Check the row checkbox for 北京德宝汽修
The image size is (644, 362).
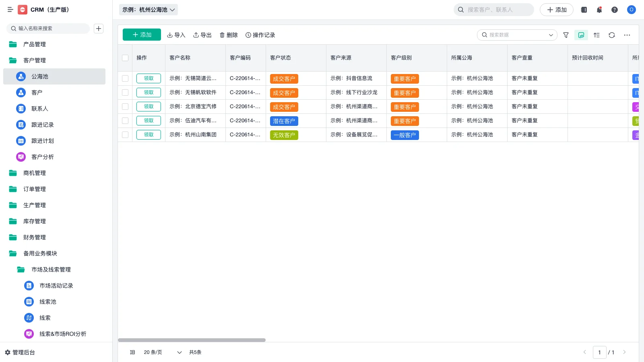(x=125, y=106)
